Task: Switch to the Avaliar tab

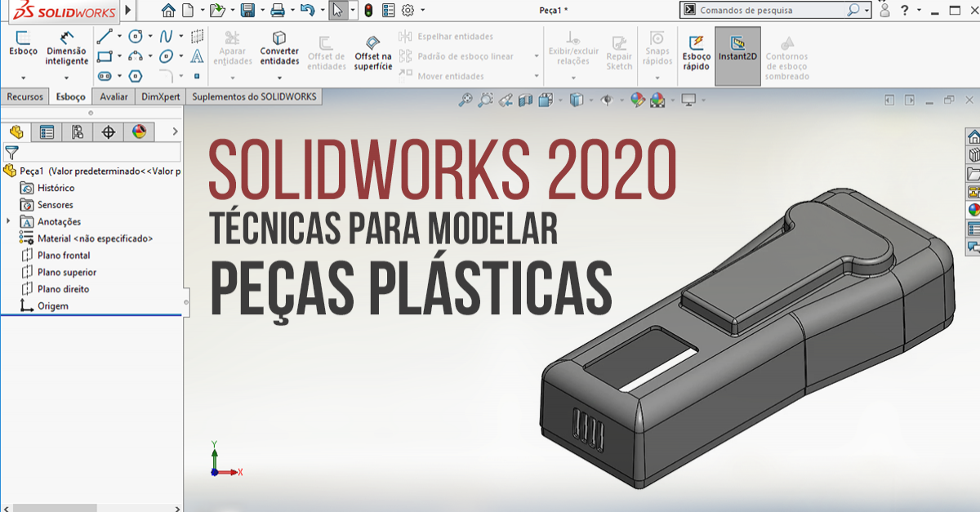Action: 113,96
